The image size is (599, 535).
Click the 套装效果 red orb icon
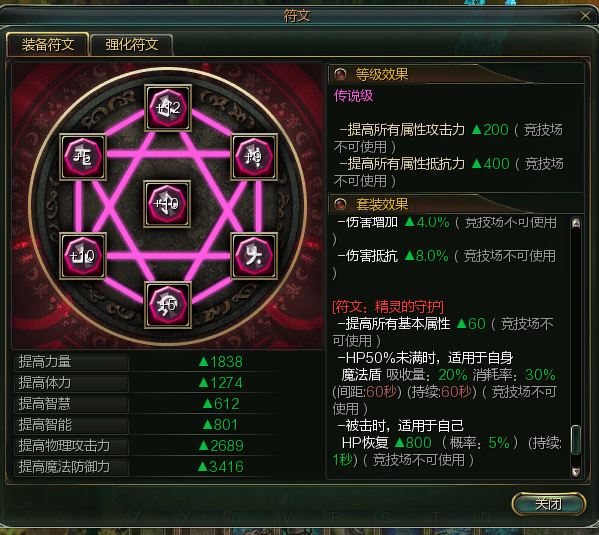pyautogui.click(x=340, y=204)
